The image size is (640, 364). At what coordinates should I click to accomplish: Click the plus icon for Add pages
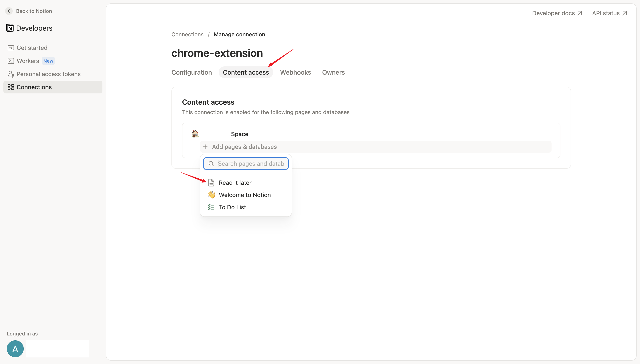[x=205, y=147]
